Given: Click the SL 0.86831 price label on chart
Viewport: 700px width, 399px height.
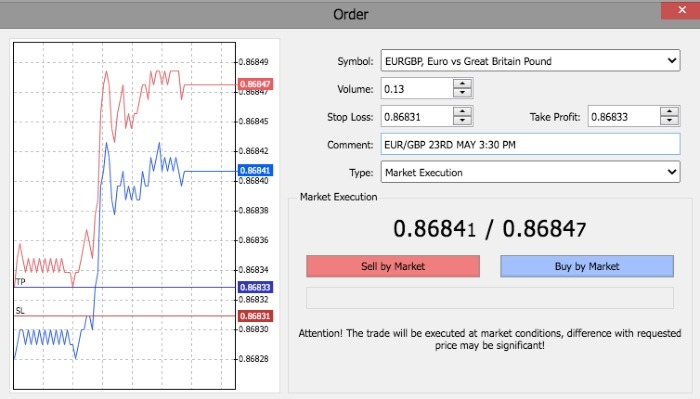Looking at the screenshot, I should click(255, 316).
